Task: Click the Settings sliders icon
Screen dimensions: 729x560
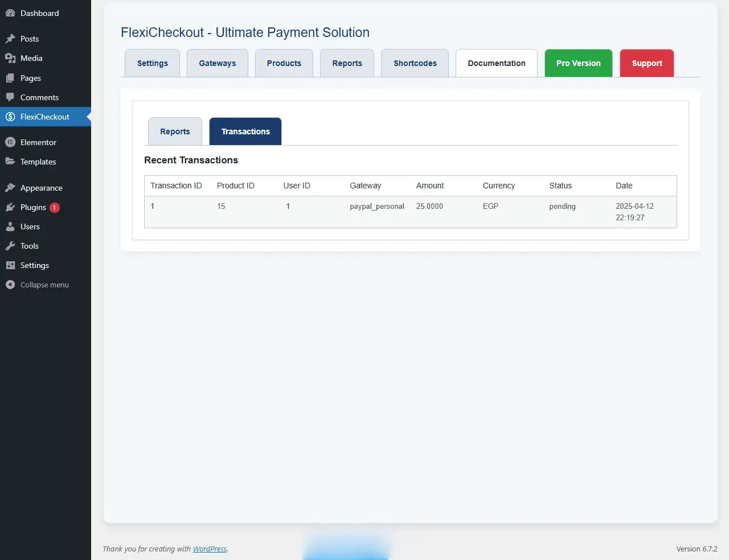Action: click(10, 265)
